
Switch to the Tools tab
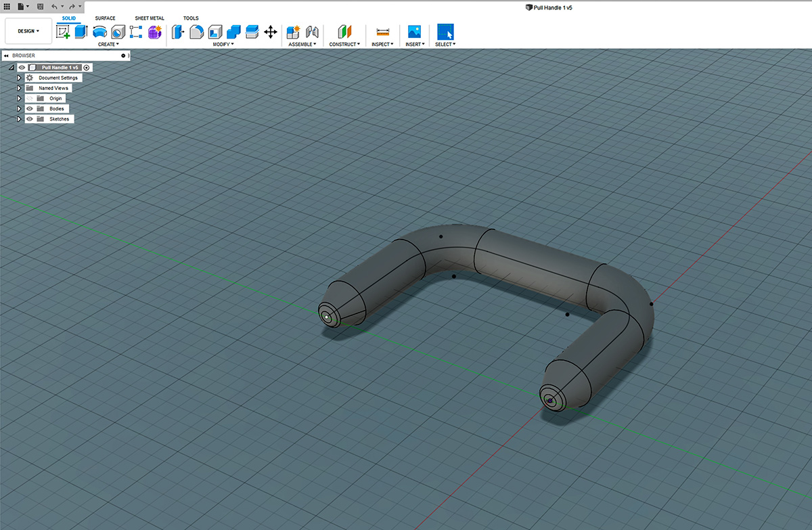(191, 18)
